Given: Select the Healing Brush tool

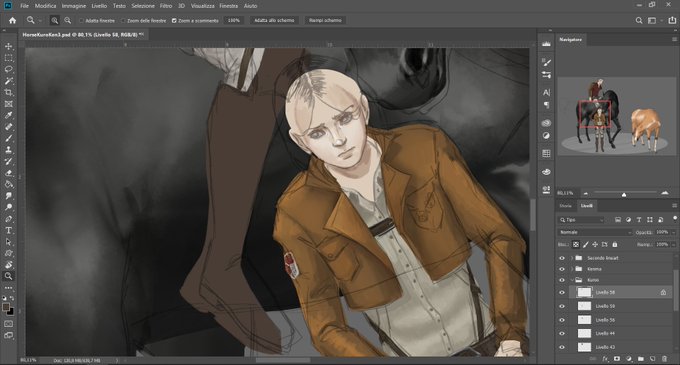Looking at the screenshot, I should click(x=8, y=127).
